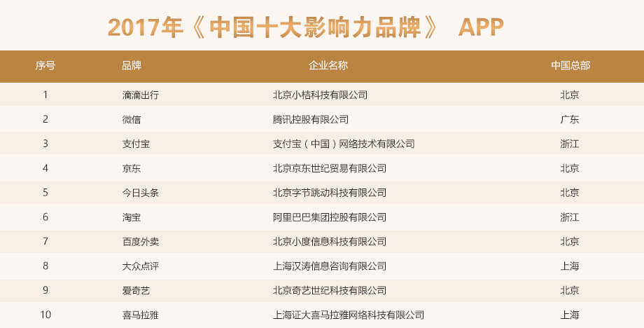Image resolution: width=644 pixels, height=328 pixels.
Task: Click company name 上海证大喜马拉雅网络科技有限公司
Action: [x=349, y=315]
